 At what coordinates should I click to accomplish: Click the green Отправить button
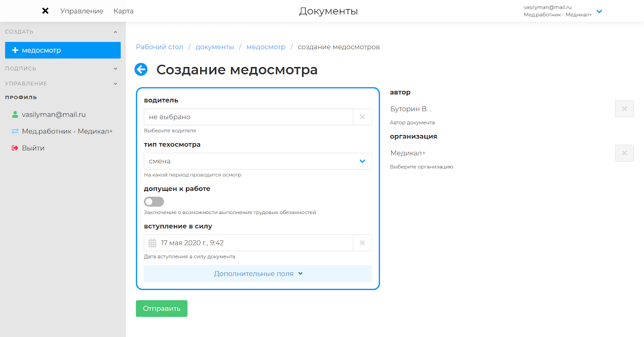click(162, 309)
